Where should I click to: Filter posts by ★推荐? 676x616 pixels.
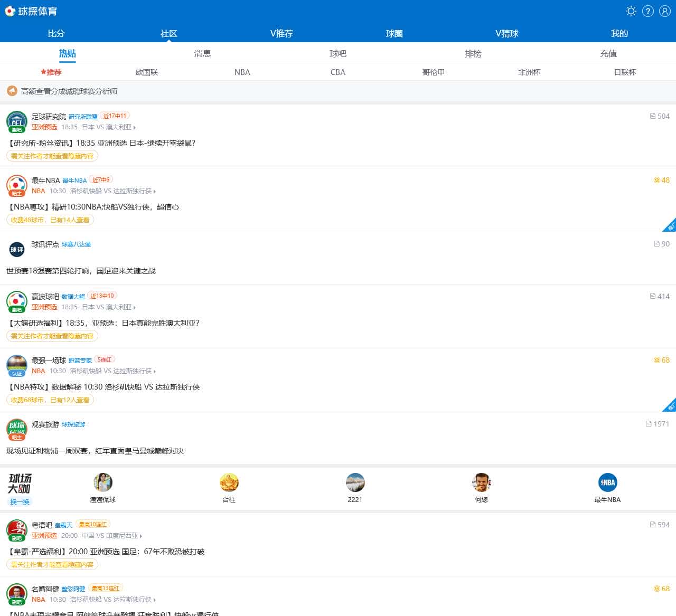coord(51,72)
